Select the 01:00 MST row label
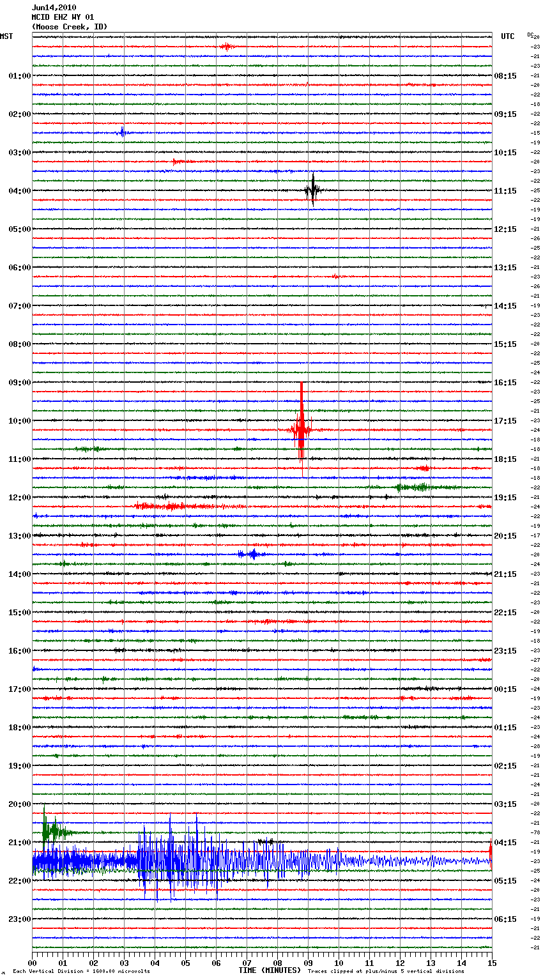The image size is (543, 980). pos(20,76)
